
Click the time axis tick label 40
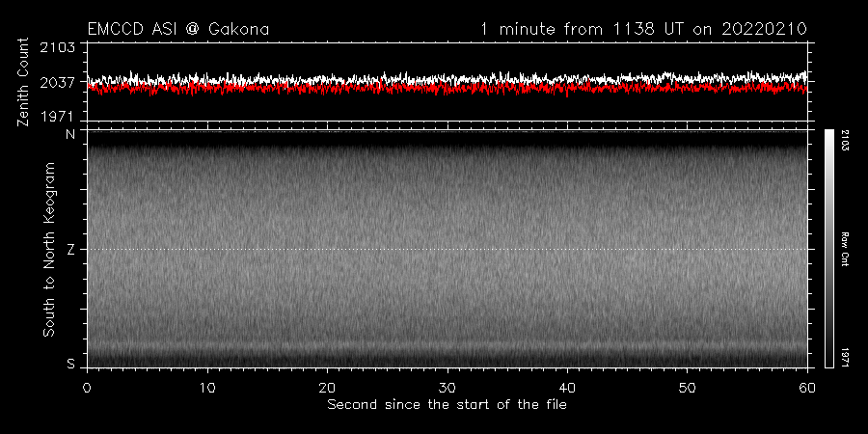(x=567, y=387)
